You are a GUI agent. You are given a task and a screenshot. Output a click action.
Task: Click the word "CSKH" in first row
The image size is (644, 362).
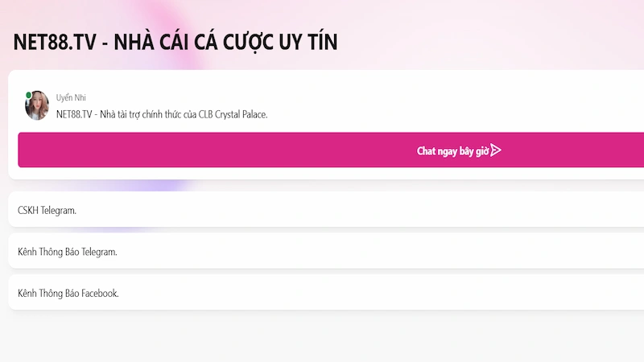pos(28,211)
